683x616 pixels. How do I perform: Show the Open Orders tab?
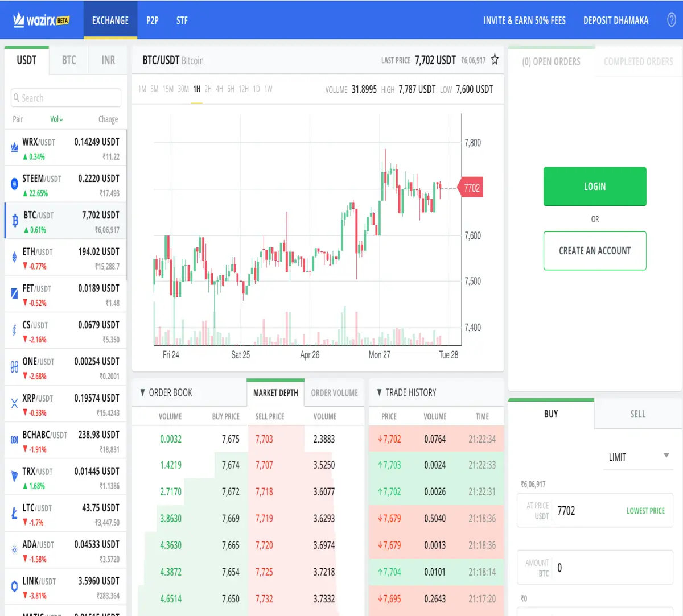551,61
